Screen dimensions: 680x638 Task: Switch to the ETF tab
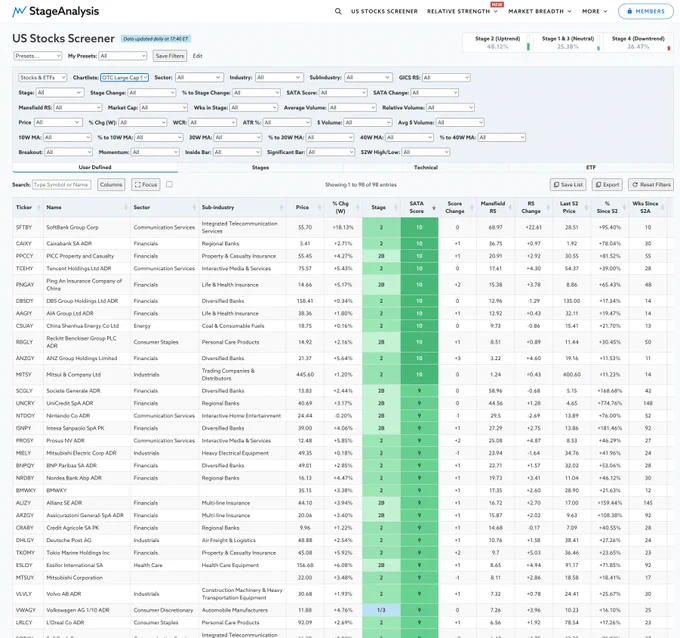tap(591, 167)
